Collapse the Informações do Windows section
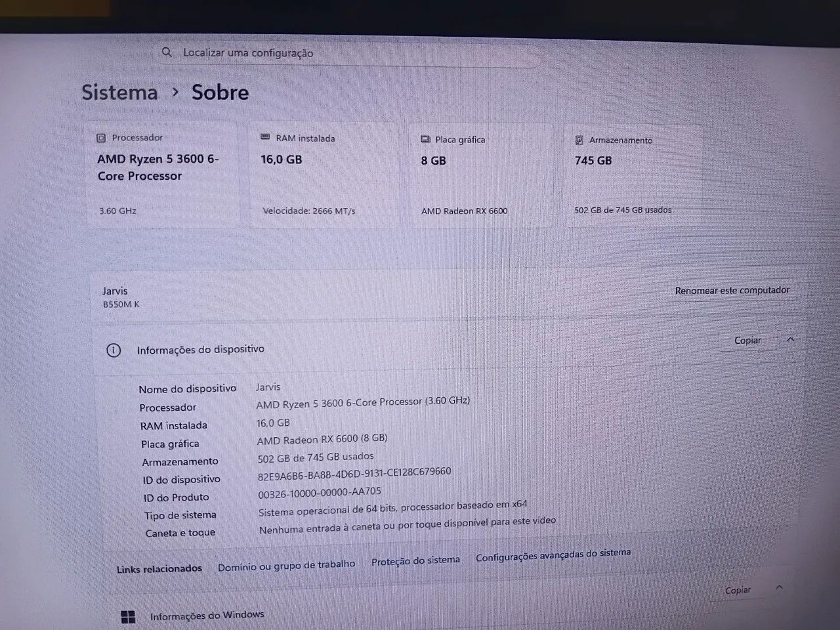The width and height of the screenshot is (840, 630). 780,587
